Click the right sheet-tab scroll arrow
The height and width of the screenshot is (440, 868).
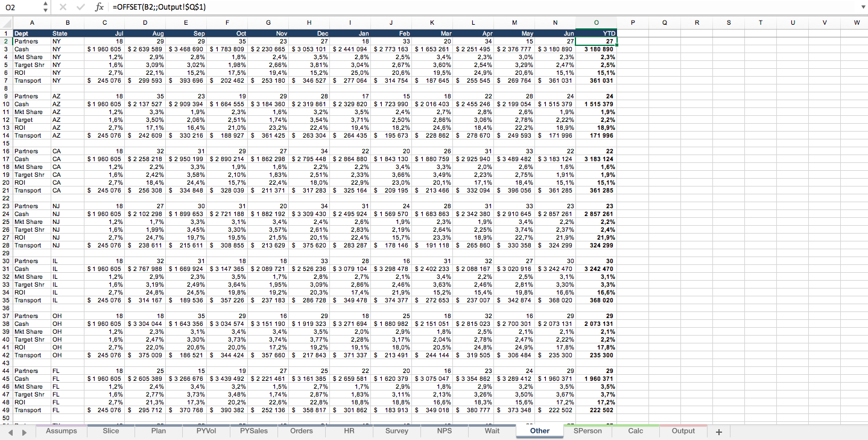(x=24, y=431)
